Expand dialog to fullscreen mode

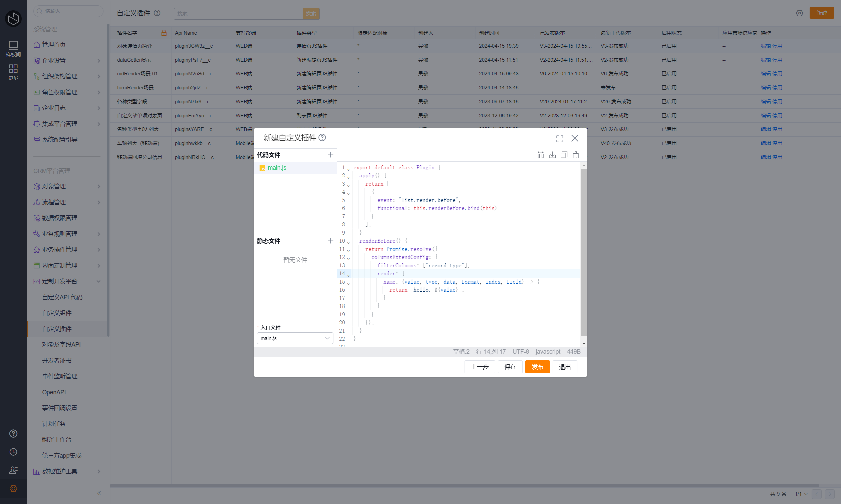tap(560, 139)
